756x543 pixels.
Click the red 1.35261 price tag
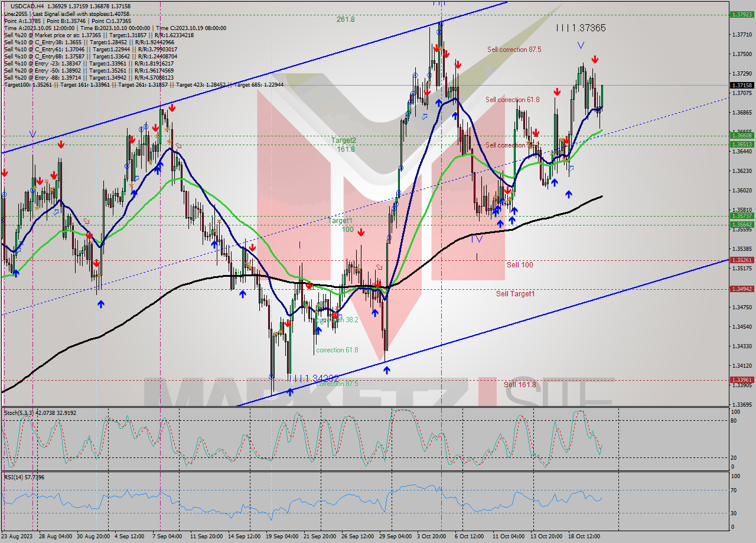(x=742, y=260)
